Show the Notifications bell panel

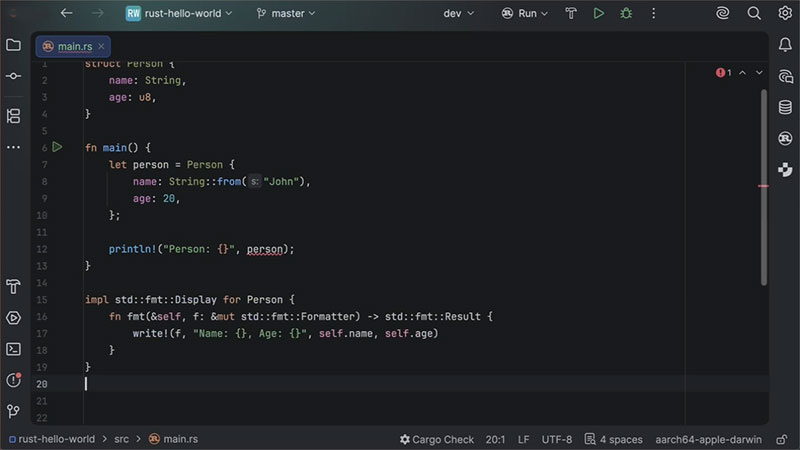pos(786,45)
